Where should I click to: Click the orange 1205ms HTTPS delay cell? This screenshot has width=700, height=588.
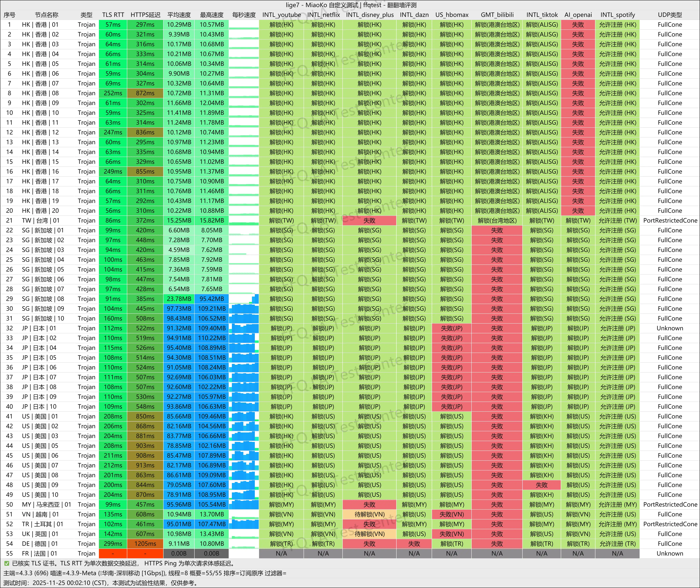(x=145, y=544)
